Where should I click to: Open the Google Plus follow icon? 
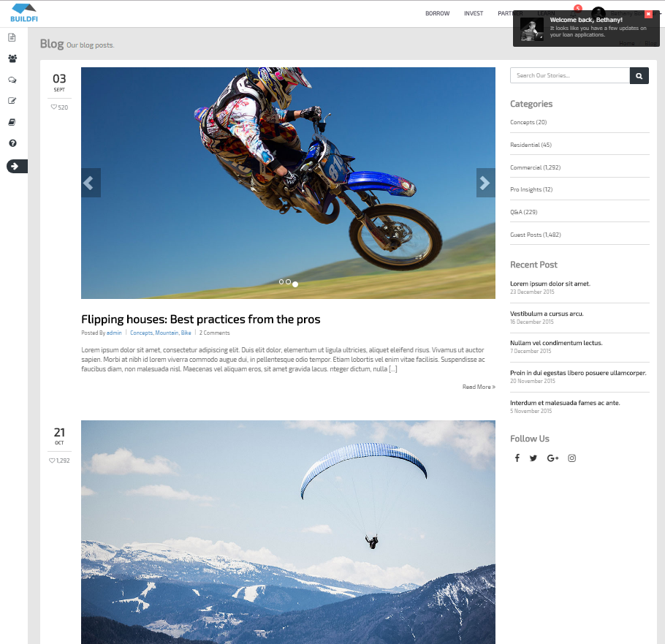[x=552, y=458]
